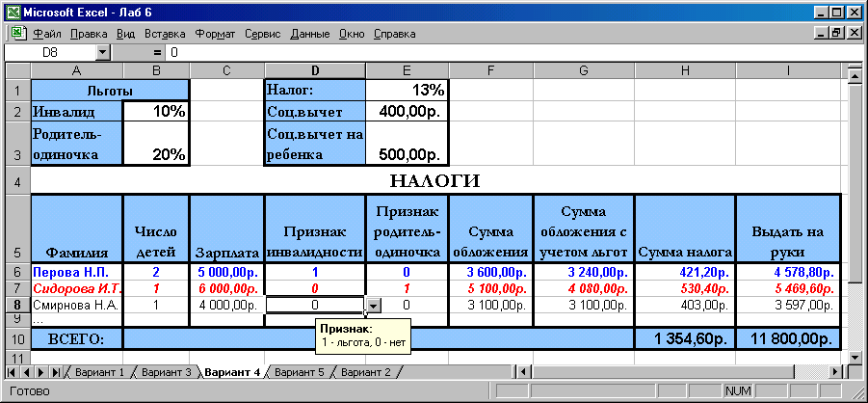Click the total tax 1 354,60р. cell
868x403 pixels.
pos(685,338)
